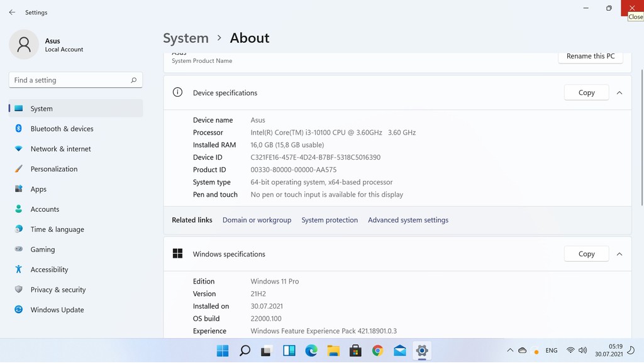
Task: Copy the Device specifications
Action: (x=587, y=93)
